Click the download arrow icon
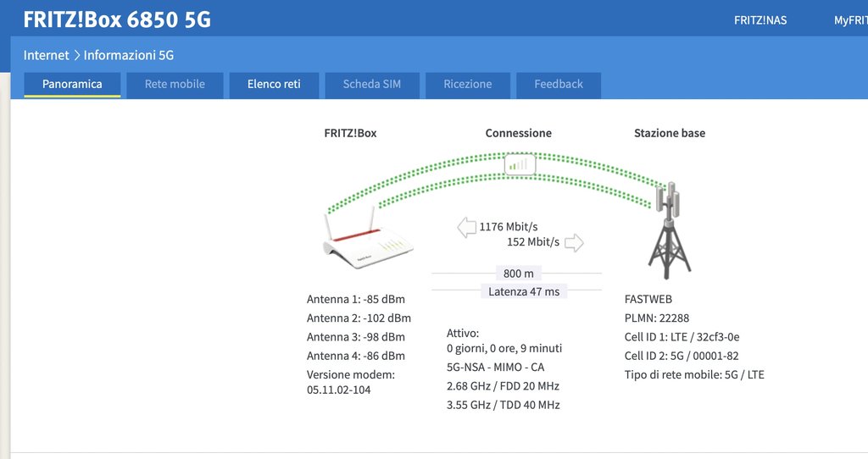The image size is (868, 459). coord(467,227)
